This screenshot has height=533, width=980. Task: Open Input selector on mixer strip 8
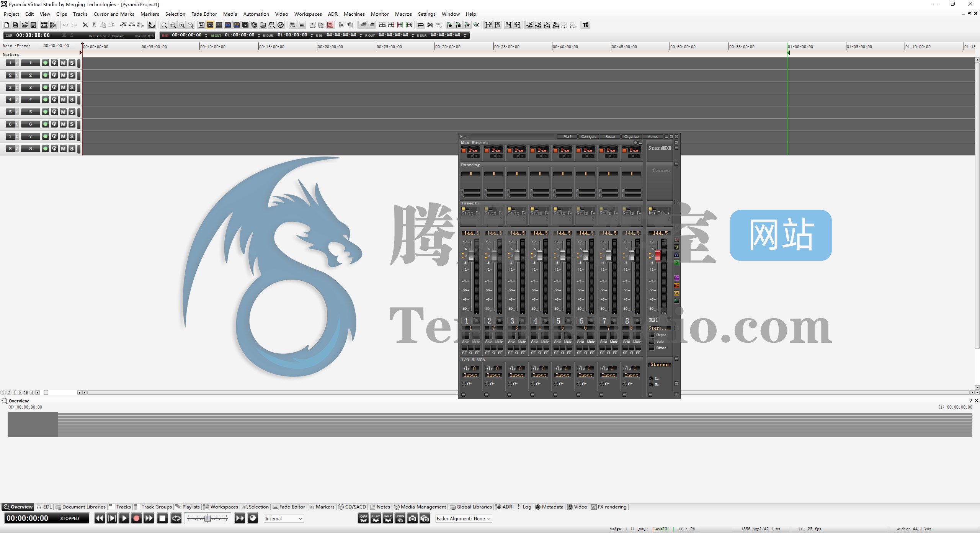click(631, 376)
